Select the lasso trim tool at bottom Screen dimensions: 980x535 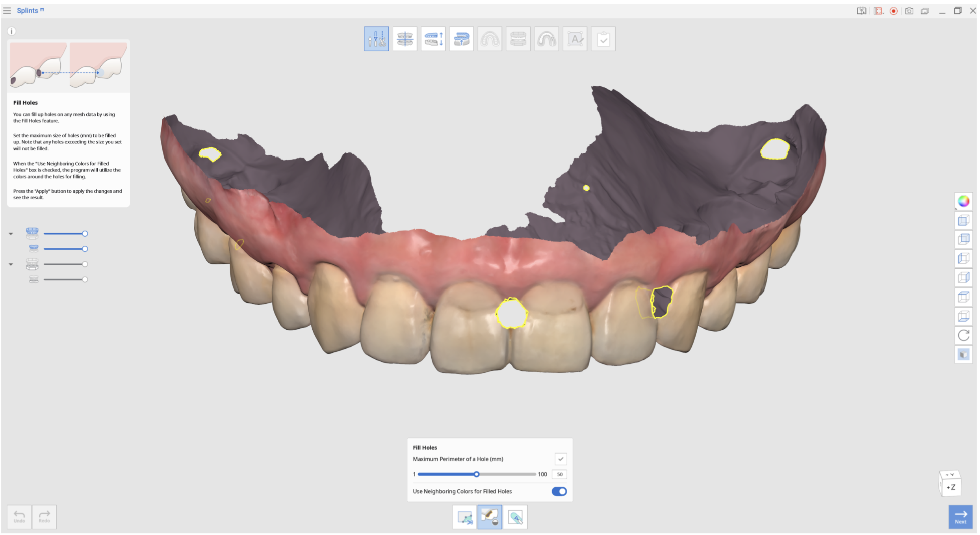(464, 516)
